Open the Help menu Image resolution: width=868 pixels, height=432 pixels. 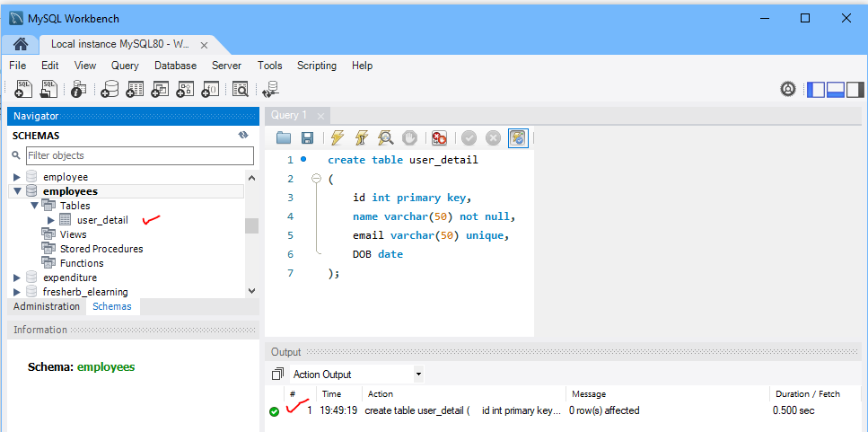(362, 66)
